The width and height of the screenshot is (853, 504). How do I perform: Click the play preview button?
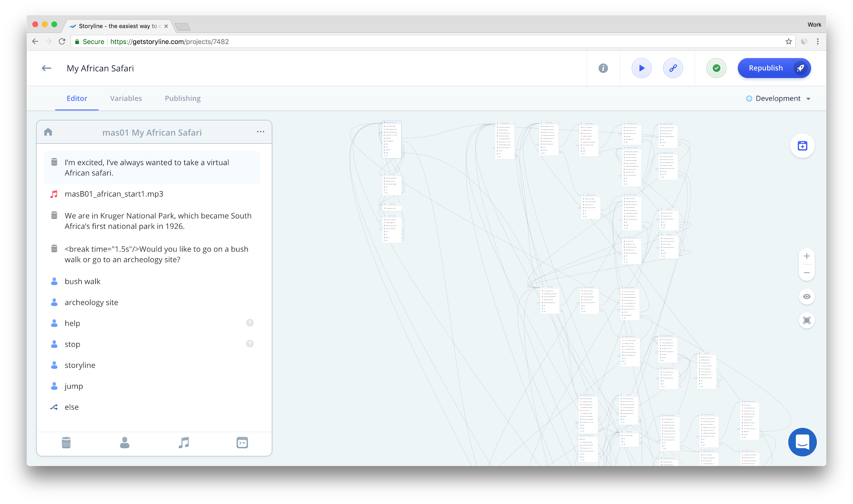pyautogui.click(x=641, y=68)
